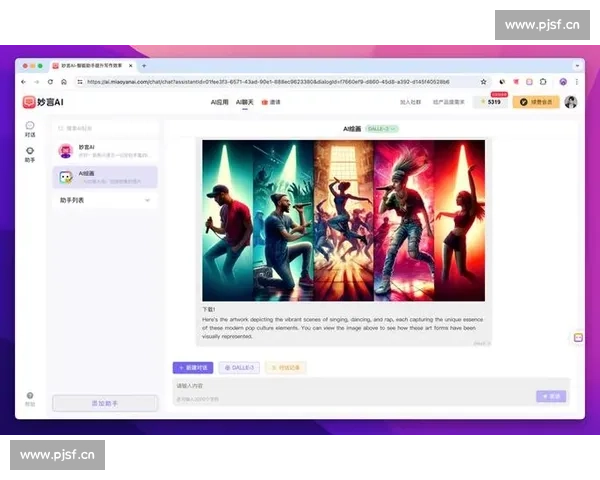Screen dimensions: 600x480
Task: Click the DALLE-3 button above input
Action: click(239, 367)
